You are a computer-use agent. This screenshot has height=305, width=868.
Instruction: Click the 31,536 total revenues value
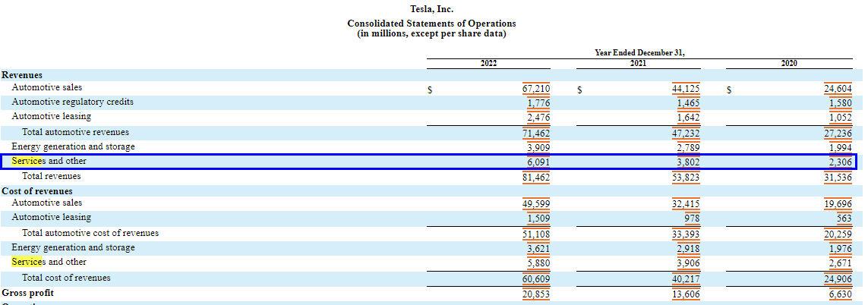point(838,177)
